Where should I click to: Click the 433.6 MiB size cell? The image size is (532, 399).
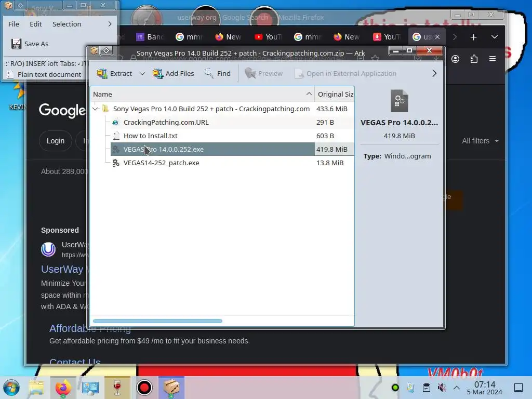[332, 109]
